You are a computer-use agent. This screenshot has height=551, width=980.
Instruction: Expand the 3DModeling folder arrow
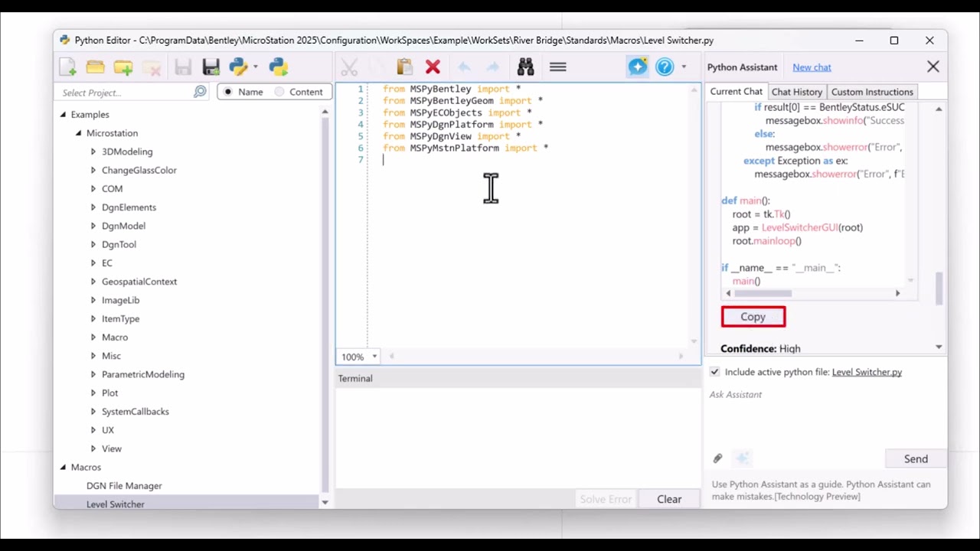[x=93, y=152]
